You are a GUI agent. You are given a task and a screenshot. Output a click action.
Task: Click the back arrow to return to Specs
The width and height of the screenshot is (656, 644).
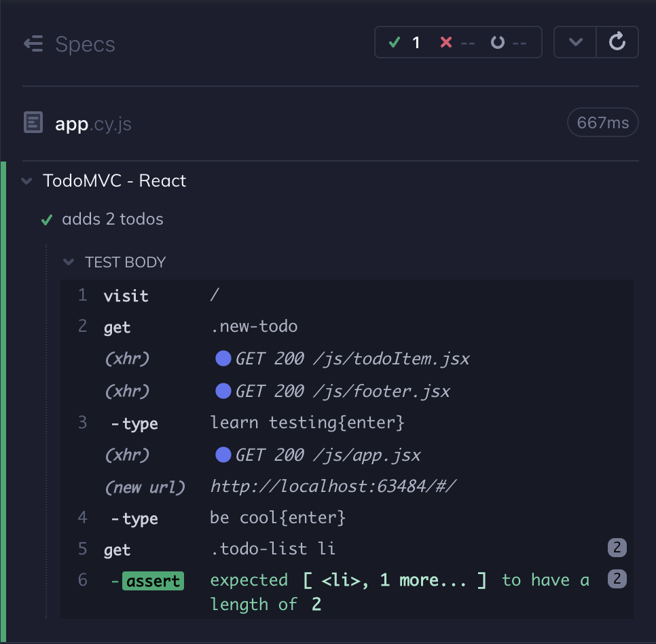tap(33, 44)
